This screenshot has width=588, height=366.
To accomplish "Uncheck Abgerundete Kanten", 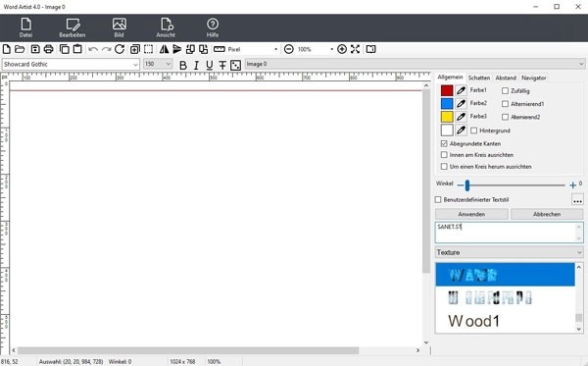I will pyautogui.click(x=444, y=144).
